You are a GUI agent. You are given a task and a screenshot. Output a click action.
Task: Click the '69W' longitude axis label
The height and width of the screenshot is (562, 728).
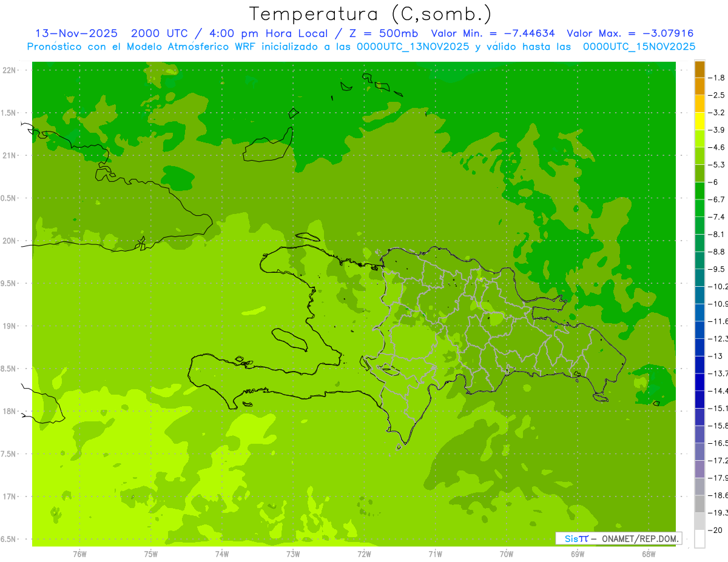578,554
